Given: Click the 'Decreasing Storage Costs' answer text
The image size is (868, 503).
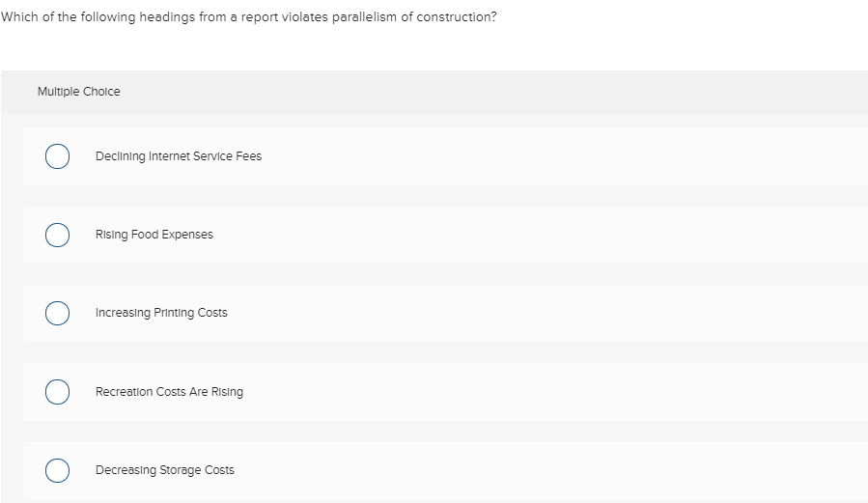Looking at the screenshot, I should point(165,470).
